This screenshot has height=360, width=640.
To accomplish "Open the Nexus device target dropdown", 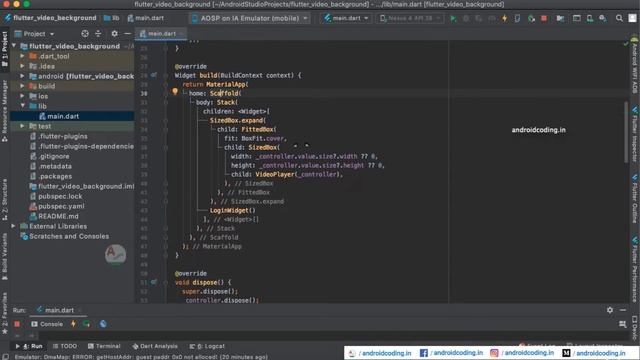I will pos(410,18).
